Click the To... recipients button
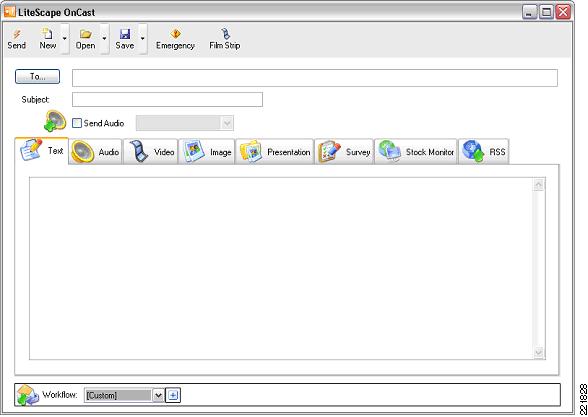The height and width of the screenshot is (417, 588). click(38, 76)
